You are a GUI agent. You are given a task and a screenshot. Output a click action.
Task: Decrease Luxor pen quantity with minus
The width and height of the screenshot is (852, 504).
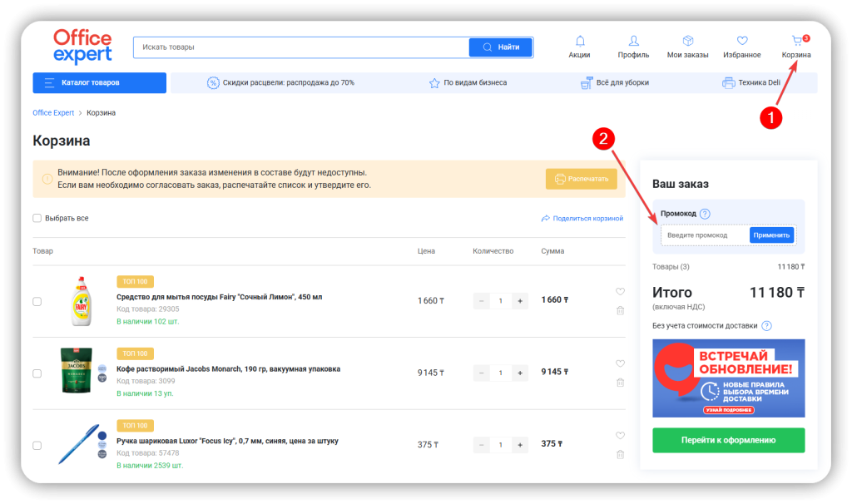[x=481, y=445]
